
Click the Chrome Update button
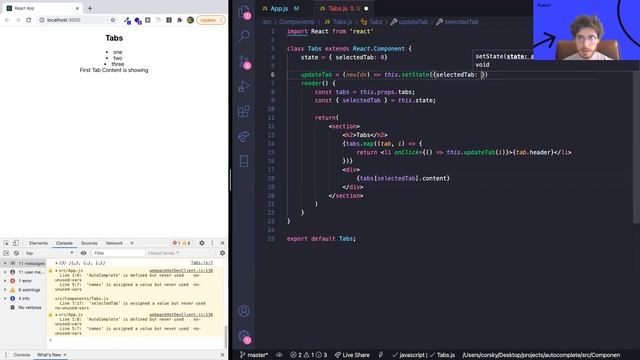click(x=211, y=20)
